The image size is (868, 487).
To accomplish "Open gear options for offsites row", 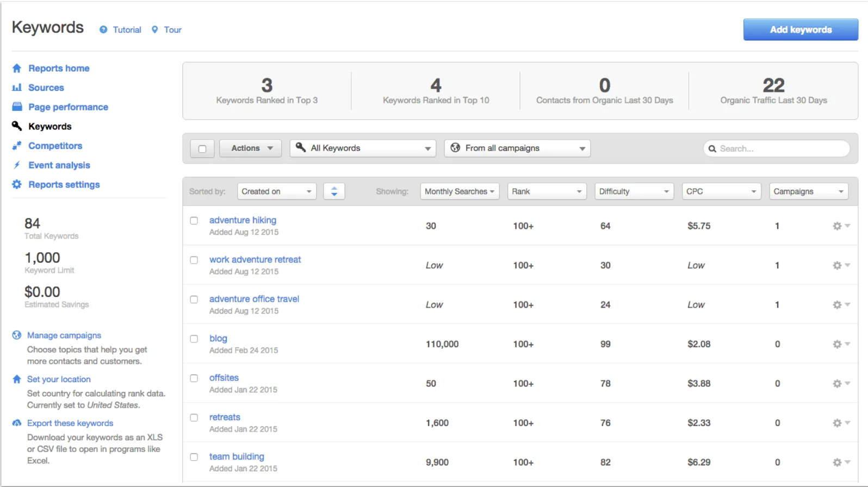I will pos(841,384).
